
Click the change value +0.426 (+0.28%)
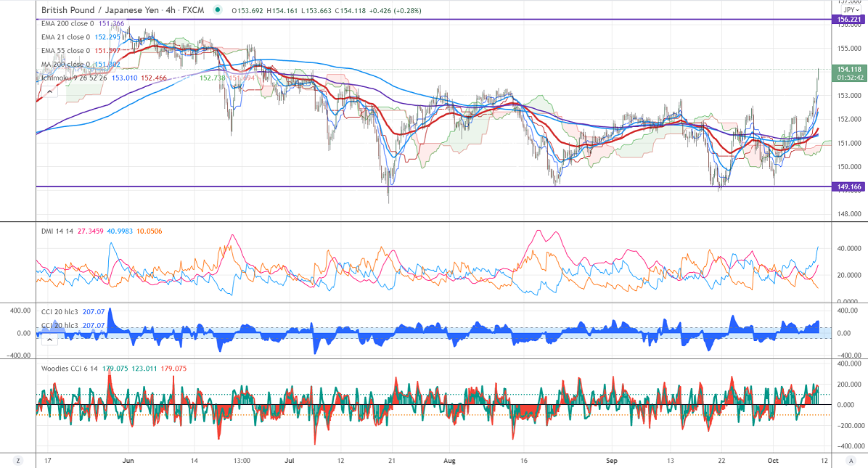click(396, 10)
